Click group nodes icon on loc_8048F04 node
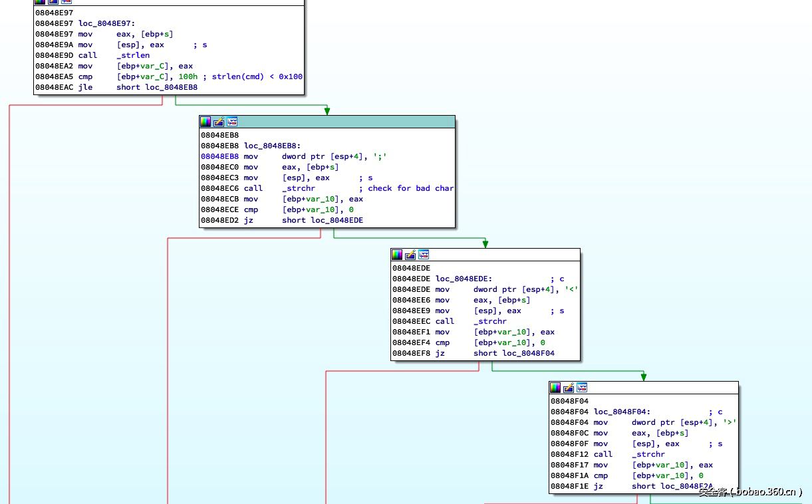The width and height of the screenshot is (812, 504). click(x=582, y=388)
